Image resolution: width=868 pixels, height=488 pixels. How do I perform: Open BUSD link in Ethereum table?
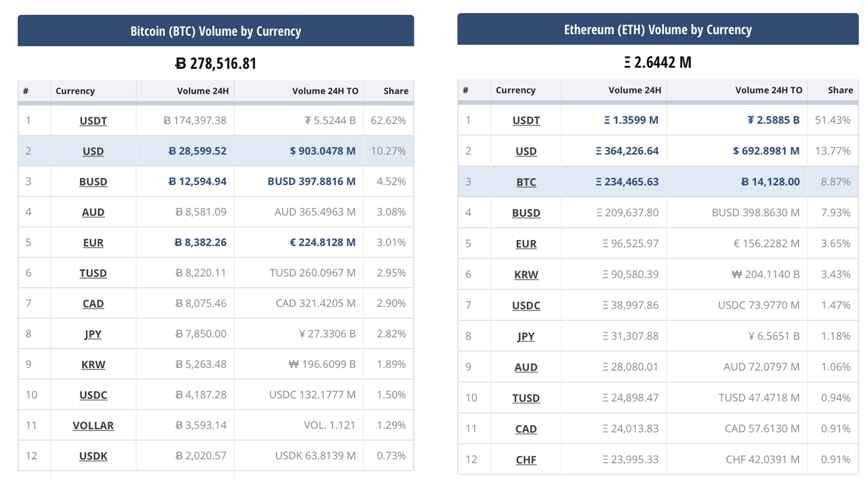(x=526, y=213)
